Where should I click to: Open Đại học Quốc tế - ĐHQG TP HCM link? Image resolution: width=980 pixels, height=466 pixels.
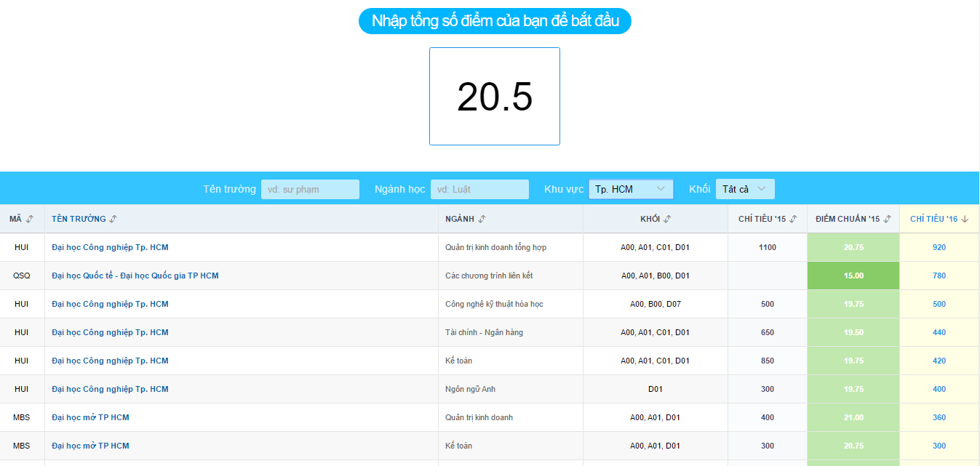[x=135, y=276]
